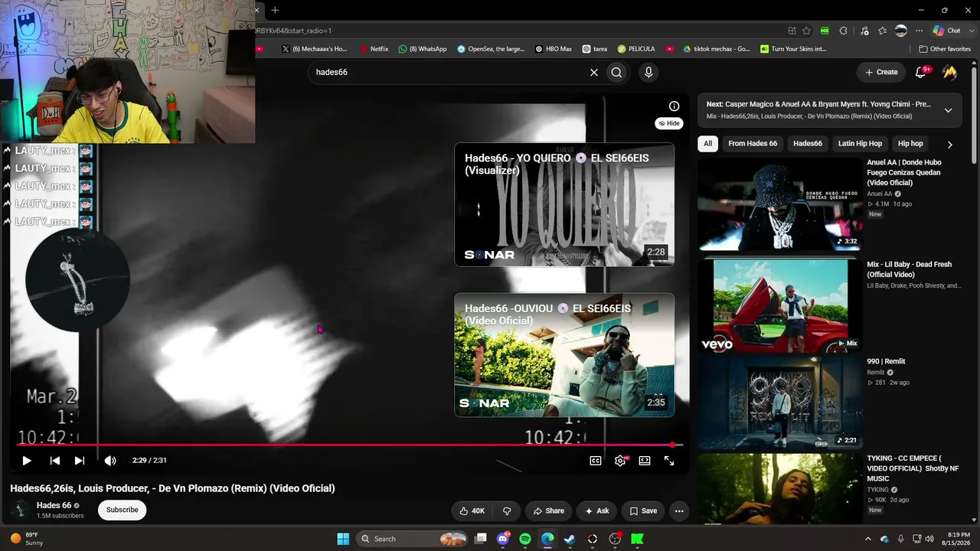Share the De Vn Plomazo video
Viewport: 980px width, 551px height.
(x=549, y=511)
